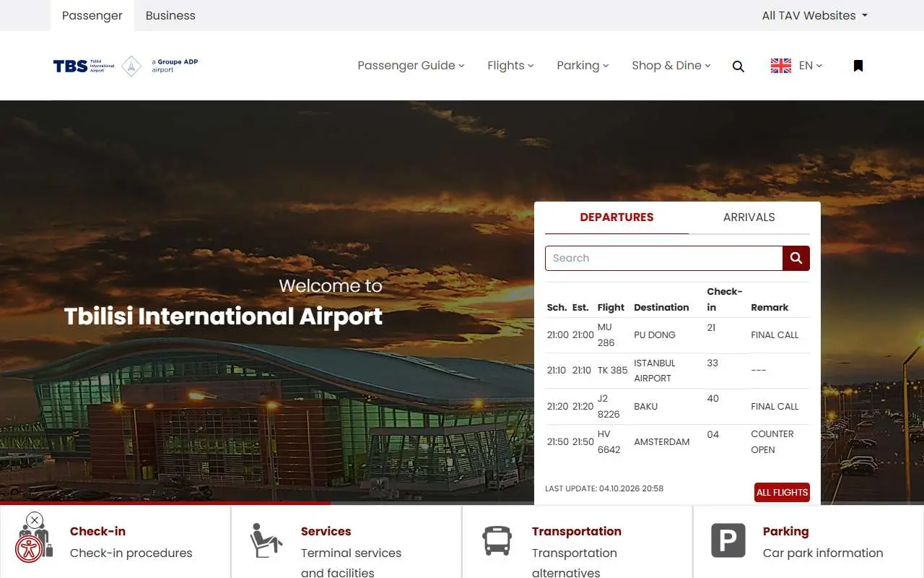924x578 pixels.
Task: Click the Destination column header
Action: click(661, 307)
